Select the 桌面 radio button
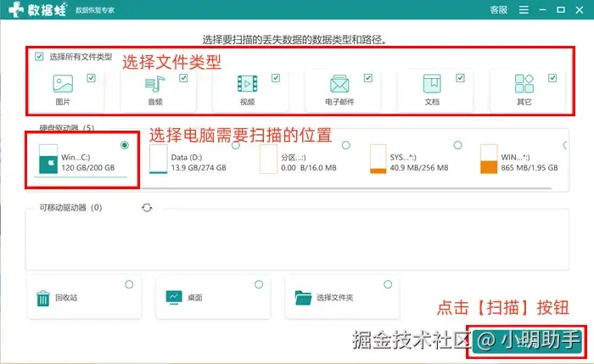The width and height of the screenshot is (594, 364). [259, 284]
